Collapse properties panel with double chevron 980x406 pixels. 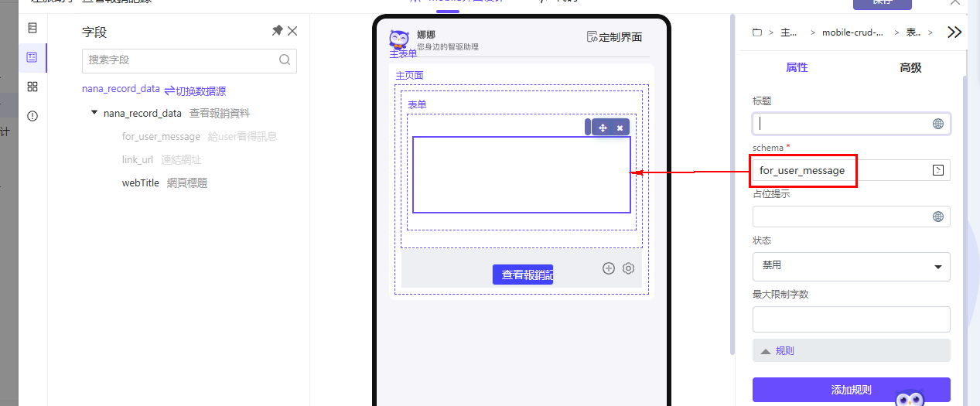(954, 32)
